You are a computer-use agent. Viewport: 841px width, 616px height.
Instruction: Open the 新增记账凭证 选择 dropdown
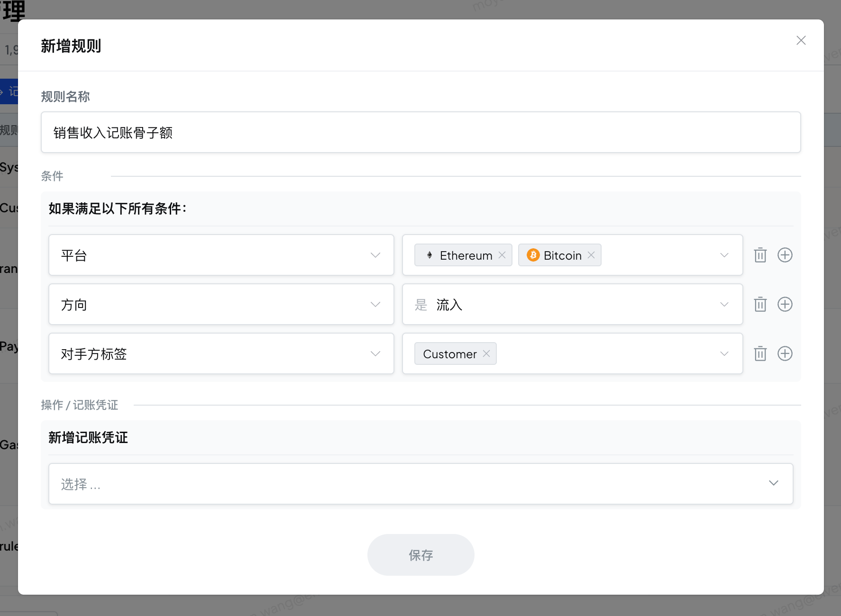coord(420,483)
